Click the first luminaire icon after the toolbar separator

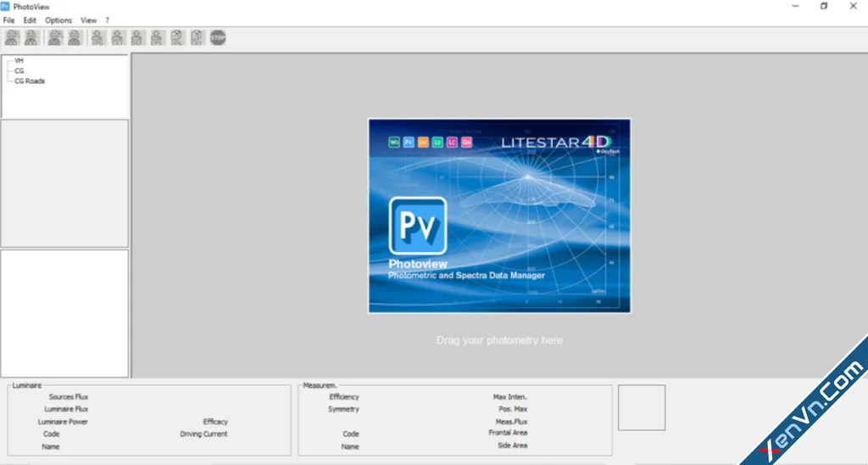coord(55,37)
